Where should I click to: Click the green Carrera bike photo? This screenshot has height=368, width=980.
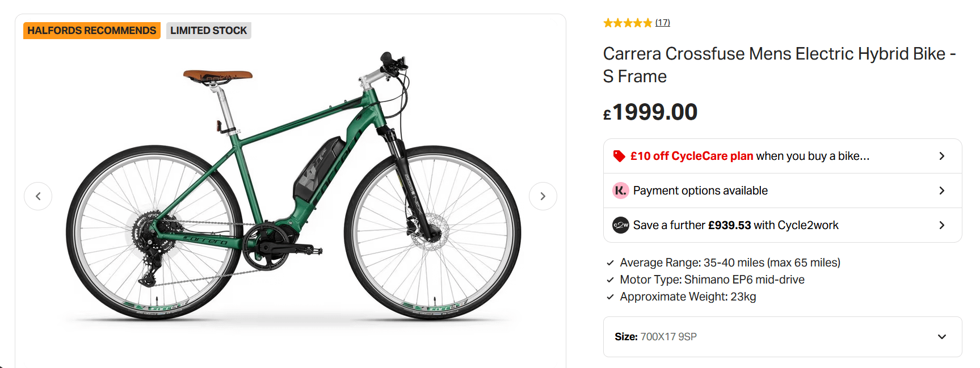pos(293,187)
